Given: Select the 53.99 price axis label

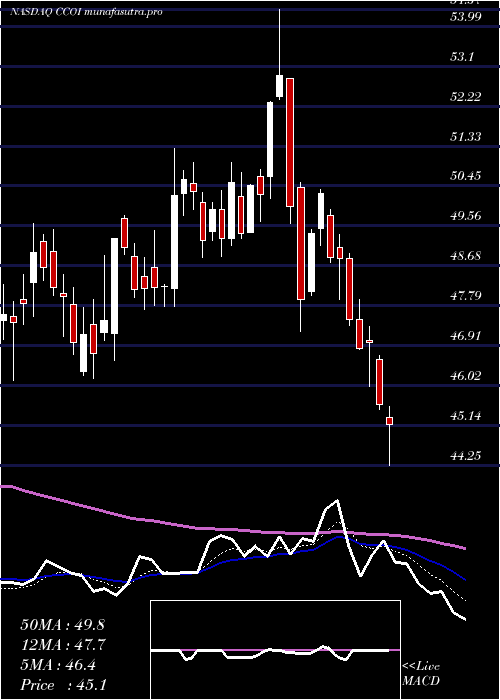Looking at the screenshot, I should point(466,17).
